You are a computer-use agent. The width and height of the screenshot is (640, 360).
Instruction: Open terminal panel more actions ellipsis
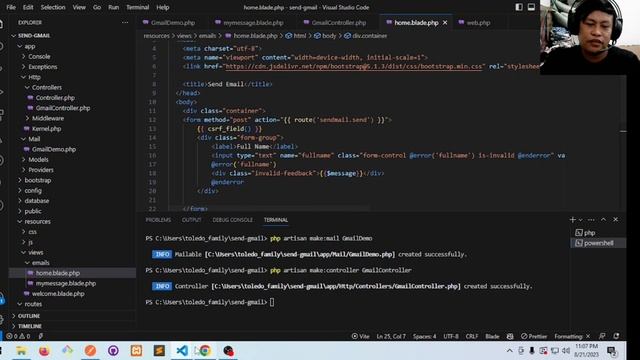coord(591,220)
